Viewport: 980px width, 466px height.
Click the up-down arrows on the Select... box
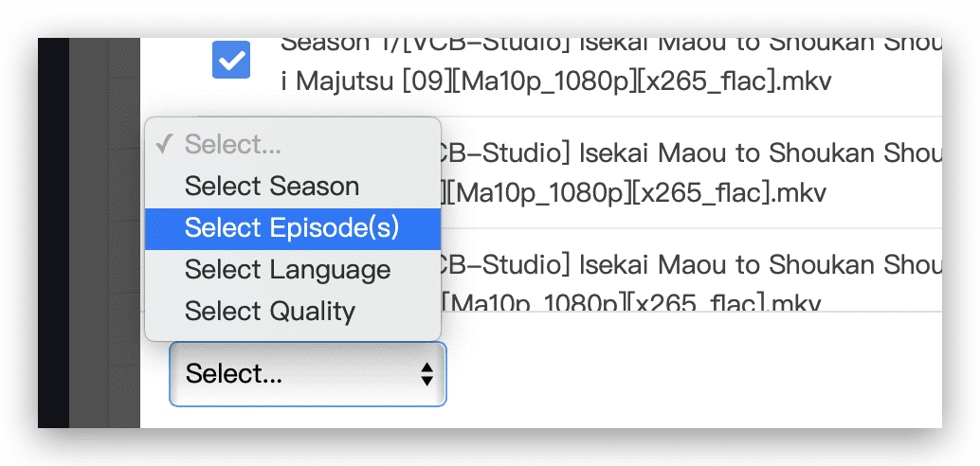[426, 373]
